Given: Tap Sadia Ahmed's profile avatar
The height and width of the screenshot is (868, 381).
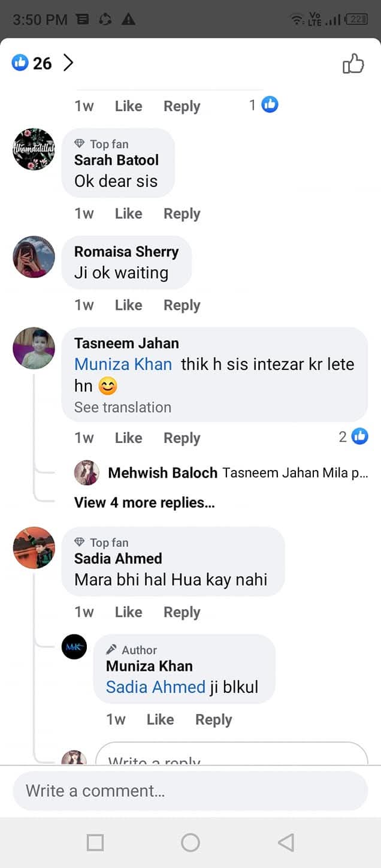Looking at the screenshot, I should point(34,548).
